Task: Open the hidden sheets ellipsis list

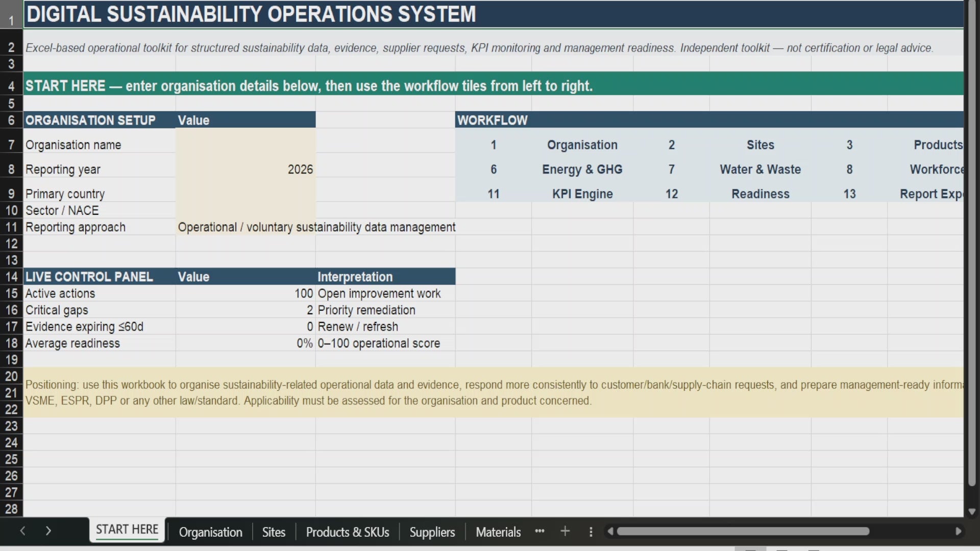Action: point(540,531)
